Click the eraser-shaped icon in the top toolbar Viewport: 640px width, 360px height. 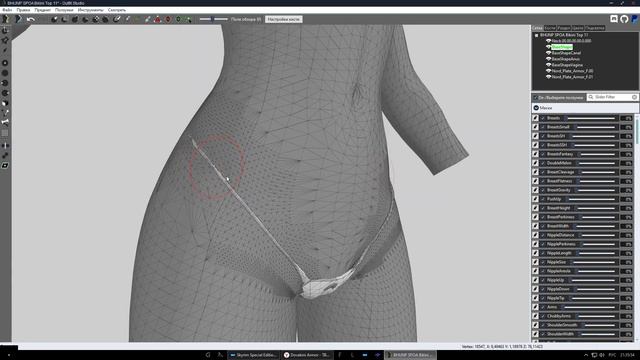click(x=117, y=19)
